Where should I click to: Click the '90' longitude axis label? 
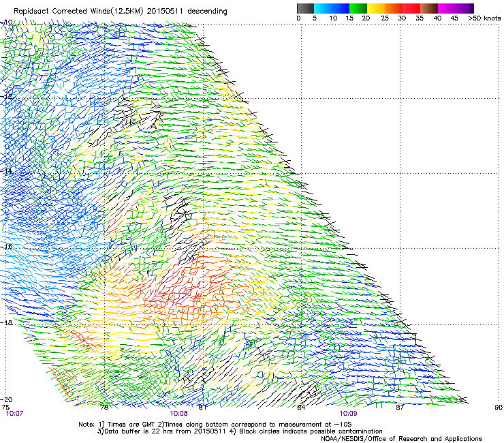499,408
